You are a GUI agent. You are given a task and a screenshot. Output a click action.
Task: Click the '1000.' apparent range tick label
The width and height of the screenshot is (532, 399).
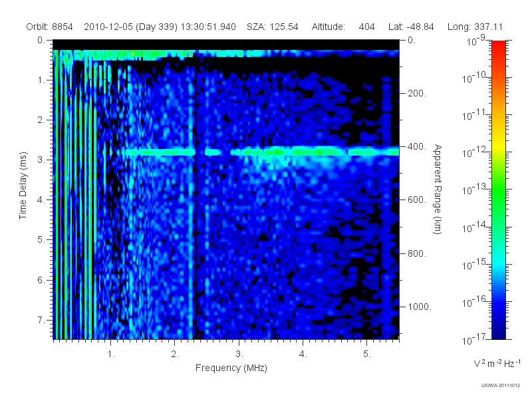[x=420, y=307]
